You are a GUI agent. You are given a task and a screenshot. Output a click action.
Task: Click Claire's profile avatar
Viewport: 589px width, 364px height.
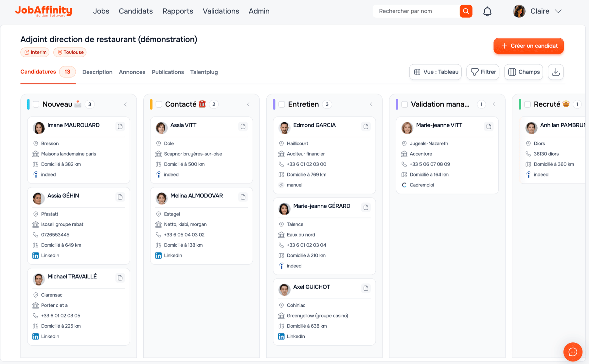(x=519, y=11)
